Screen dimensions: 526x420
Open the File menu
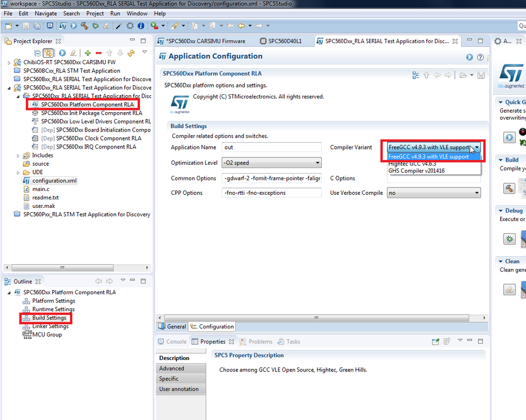pyautogui.click(x=8, y=13)
